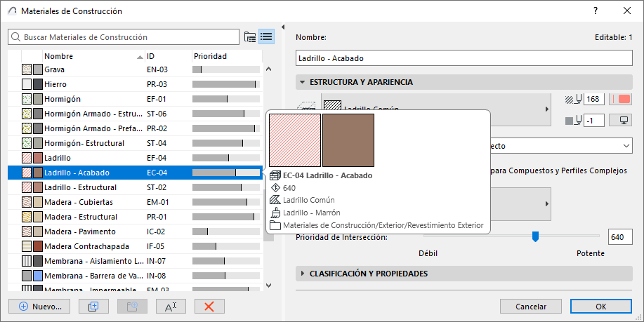Switch to flat list view
Screen dimensions: 644x322
tap(267, 37)
